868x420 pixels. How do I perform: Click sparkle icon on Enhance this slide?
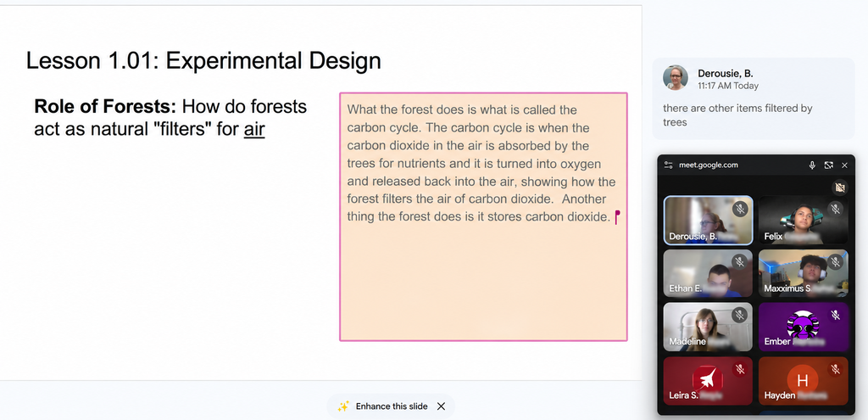pyautogui.click(x=343, y=406)
